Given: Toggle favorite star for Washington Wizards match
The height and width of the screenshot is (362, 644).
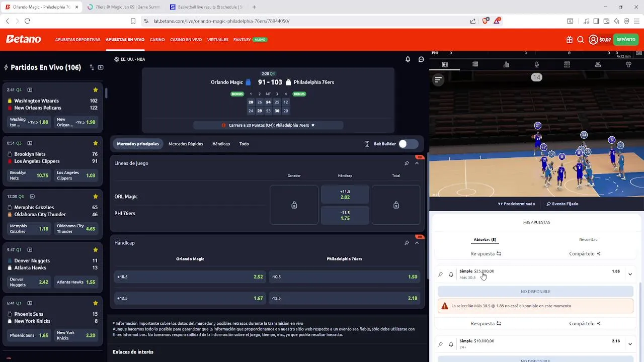Looking at the screenshot, I should pyautogui.click(x=96, y=90).
